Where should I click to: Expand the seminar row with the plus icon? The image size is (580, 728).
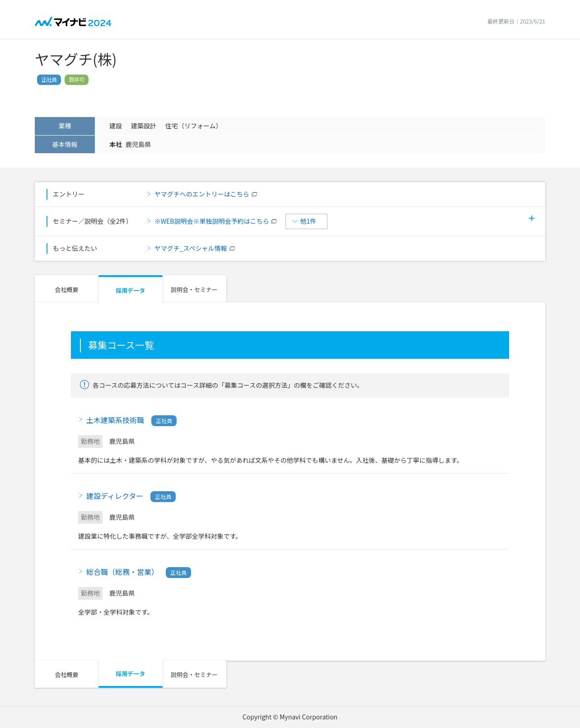[x=532, y=218]
